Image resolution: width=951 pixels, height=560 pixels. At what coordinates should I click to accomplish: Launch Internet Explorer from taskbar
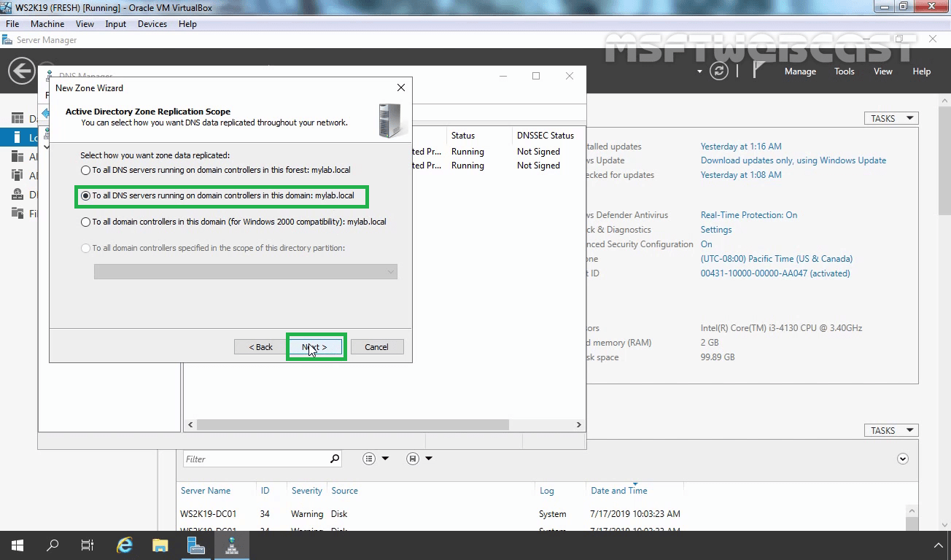[x=125, y=545]
